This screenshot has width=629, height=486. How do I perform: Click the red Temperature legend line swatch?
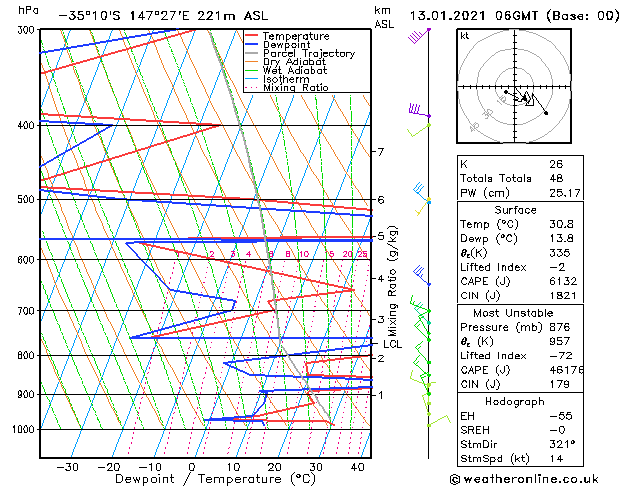point(252,36)
